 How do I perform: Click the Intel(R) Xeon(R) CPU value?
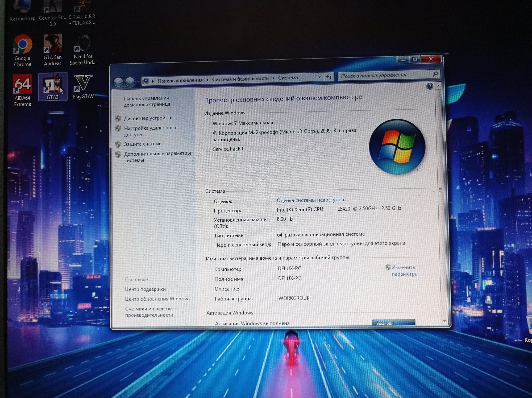pyautogui.click(x=339, y=209)
